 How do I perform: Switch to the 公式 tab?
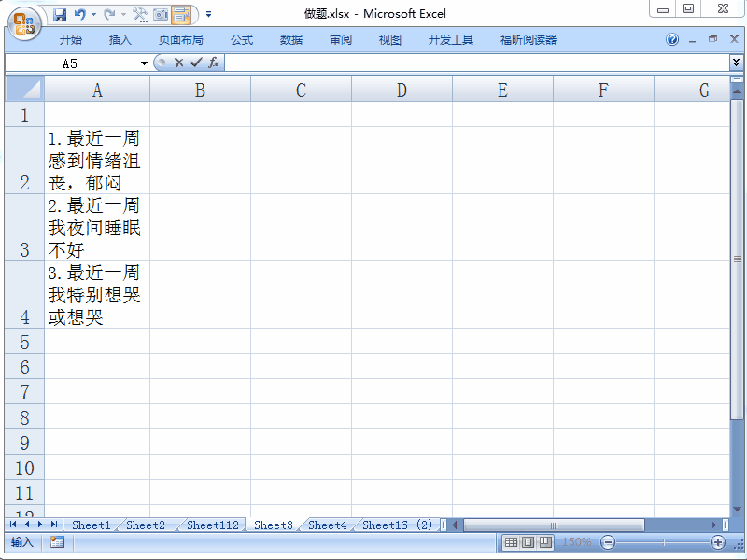tap(242, 40)
